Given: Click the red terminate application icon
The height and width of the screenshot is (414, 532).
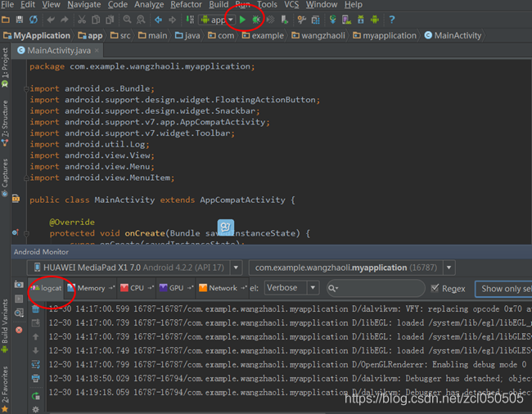Looking at the screenshot, I should (19, 330).
